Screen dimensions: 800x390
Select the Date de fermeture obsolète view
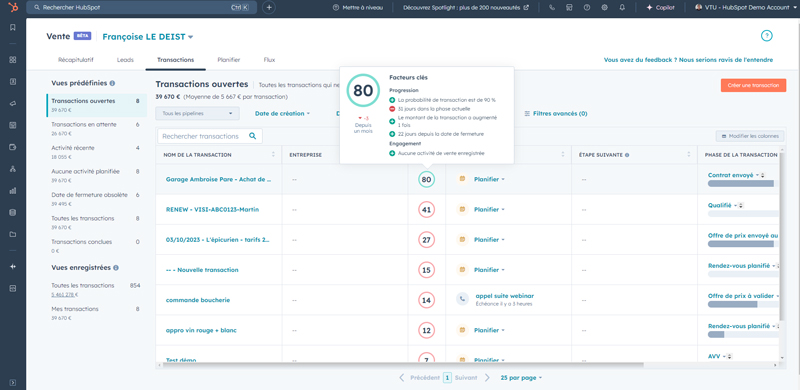[x=95, y=199]
